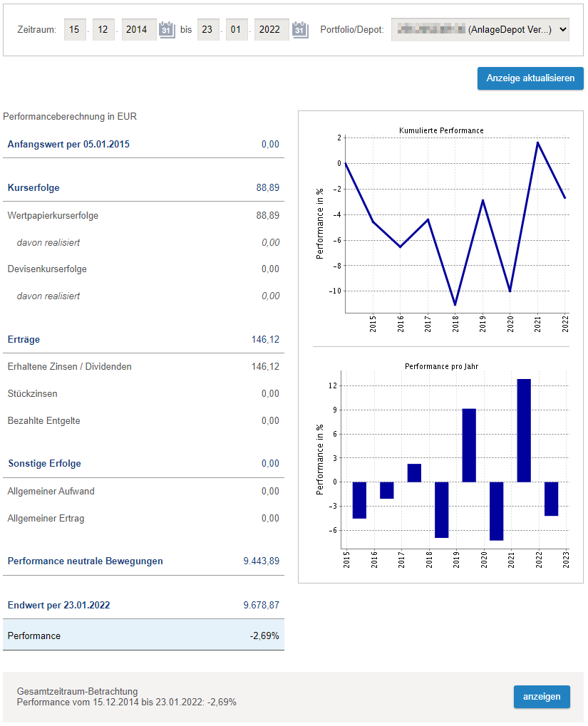The width and height of the screenshot is (588, 726).
Task: Select the highlighted Performance result row
Action: tap(143, 635)
